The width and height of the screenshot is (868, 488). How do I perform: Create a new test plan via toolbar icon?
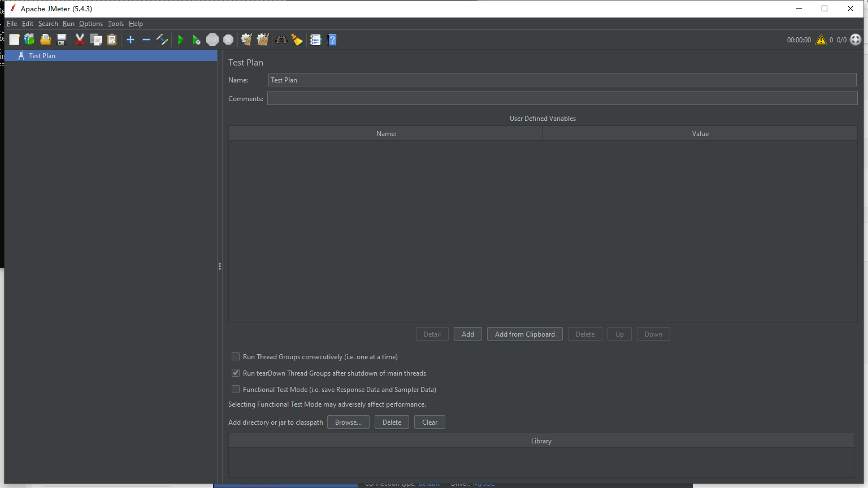pos(14,40)
